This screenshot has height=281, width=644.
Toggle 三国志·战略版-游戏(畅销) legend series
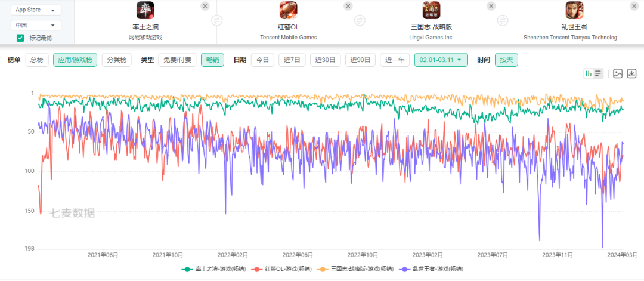pos(355,269)
